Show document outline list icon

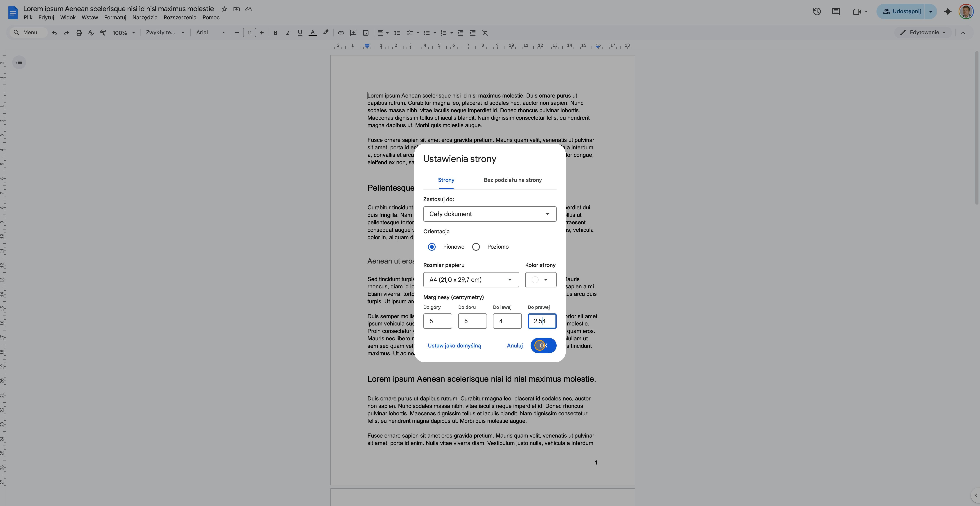tap(19, 62)
